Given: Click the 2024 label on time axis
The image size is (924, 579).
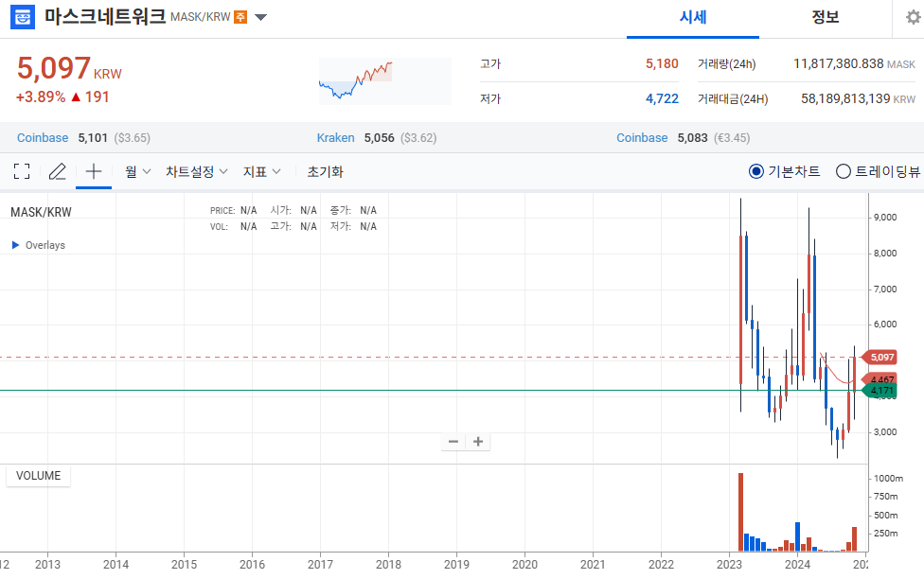Looking at the screenshot, I should click(x=797, y=564).
